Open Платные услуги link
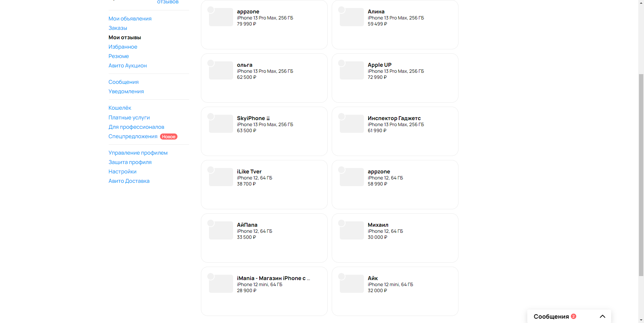Screen dimensions: 644x323 point(129,118)
